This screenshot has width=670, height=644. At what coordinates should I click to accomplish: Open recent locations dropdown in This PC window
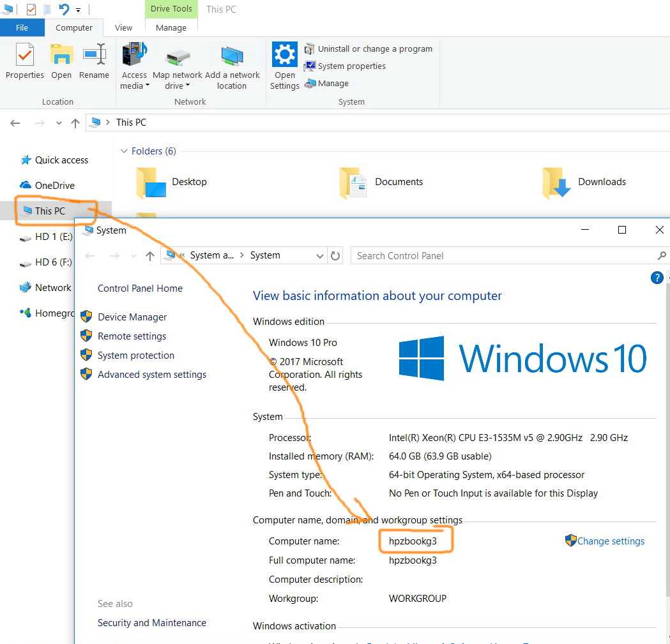pos(59,123)
